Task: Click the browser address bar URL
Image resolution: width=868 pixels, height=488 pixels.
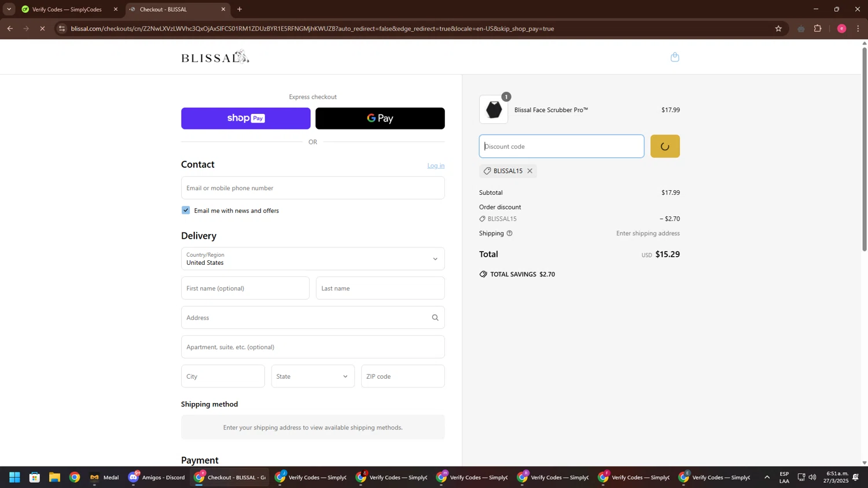Action: coord(312,28)
